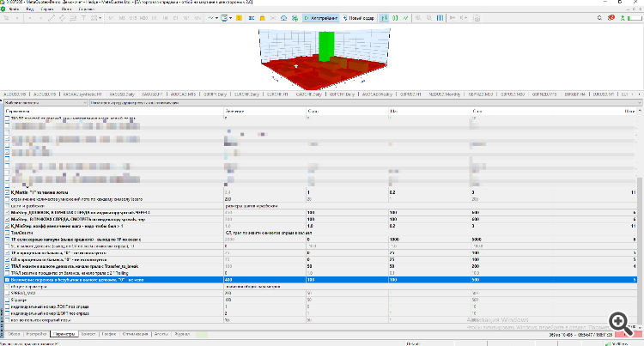
Task: Open the Optimization (Оптимизация) tab
Action: coord(135,335)
